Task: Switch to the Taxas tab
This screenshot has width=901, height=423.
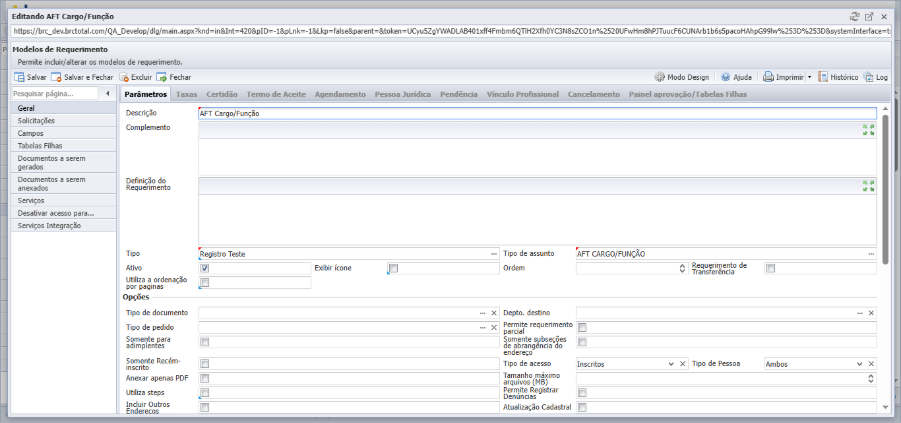Action: (186, 94)
